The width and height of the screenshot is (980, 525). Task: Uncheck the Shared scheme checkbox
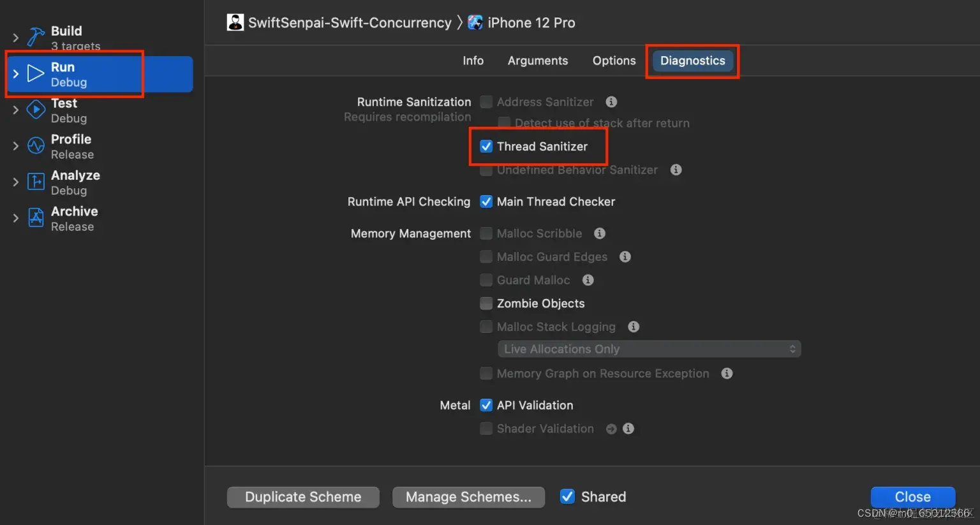tap(567, 496)
